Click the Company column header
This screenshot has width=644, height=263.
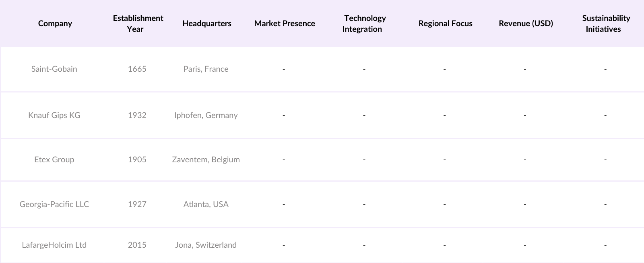tap(55, 23)
